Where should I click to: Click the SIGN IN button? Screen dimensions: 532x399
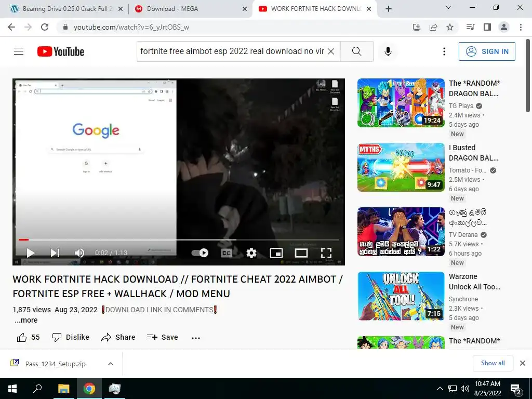point(487,51)
